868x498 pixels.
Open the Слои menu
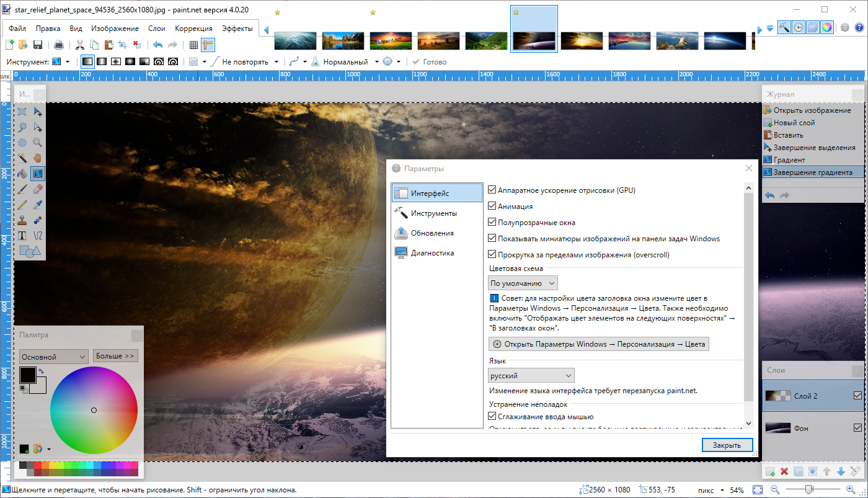pos(157,29)
